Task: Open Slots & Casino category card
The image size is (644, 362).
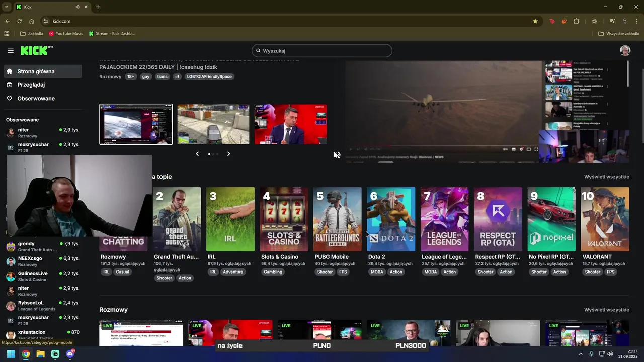Action: point(284,219)
